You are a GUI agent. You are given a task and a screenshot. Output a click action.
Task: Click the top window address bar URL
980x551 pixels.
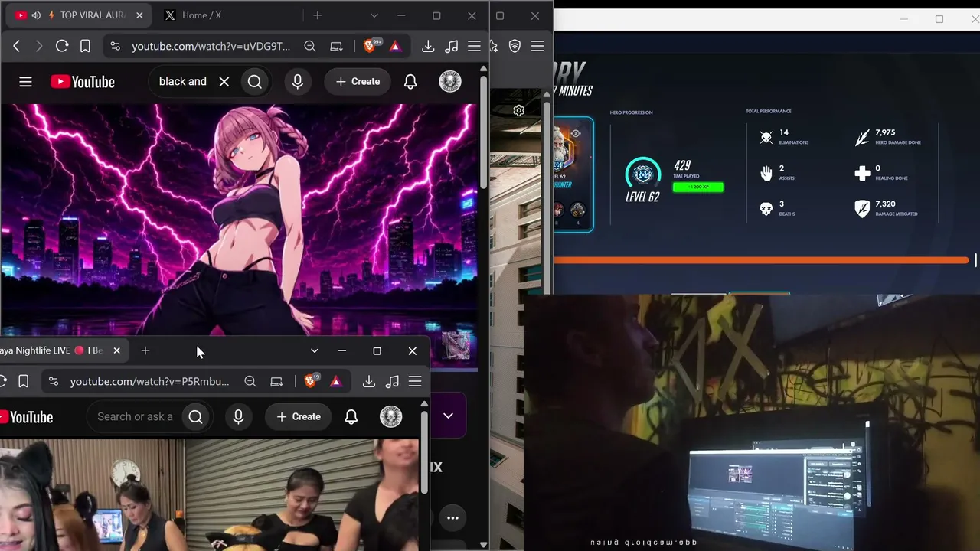pos(211,47)
